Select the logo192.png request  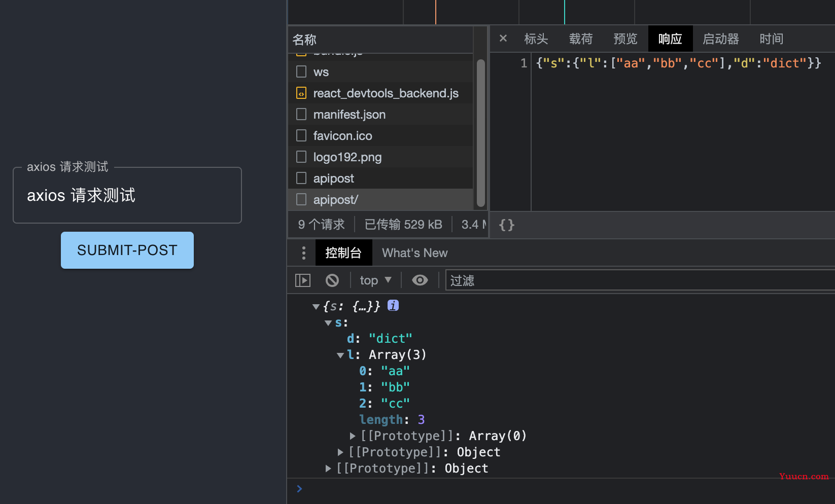[380, 157]
